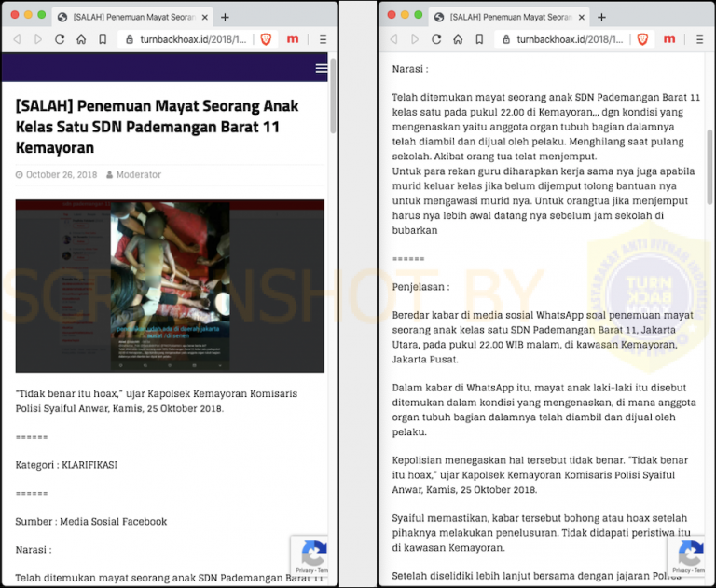Click 'Narasi :' text in left window
Image resolution: width=716 pixels, height=588 pixels.
click(x=34, y=549)
